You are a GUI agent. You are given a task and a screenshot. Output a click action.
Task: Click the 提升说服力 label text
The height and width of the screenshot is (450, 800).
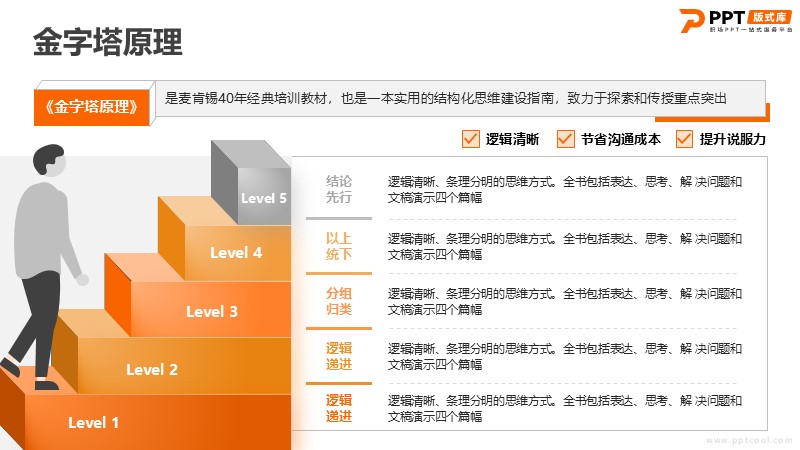click(733, 139)
